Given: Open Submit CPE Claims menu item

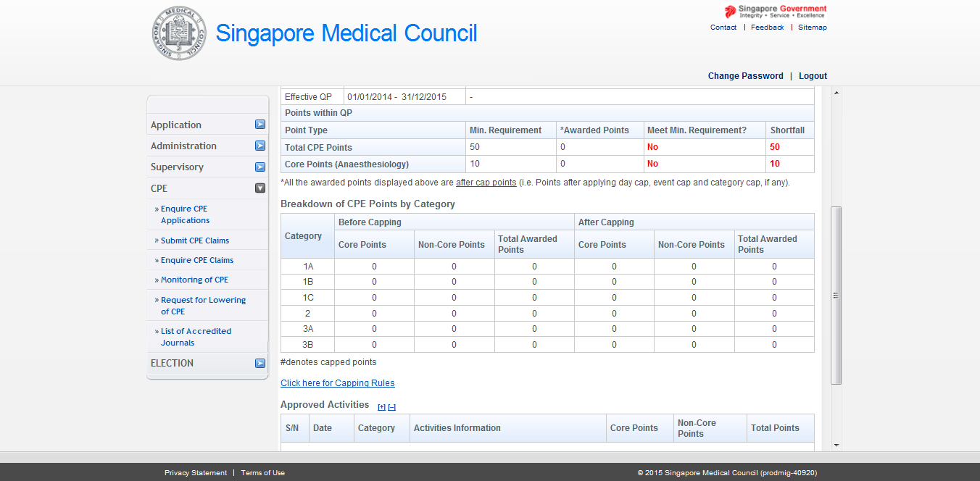Looking at the screenshot, I should (x=194, y=240).
